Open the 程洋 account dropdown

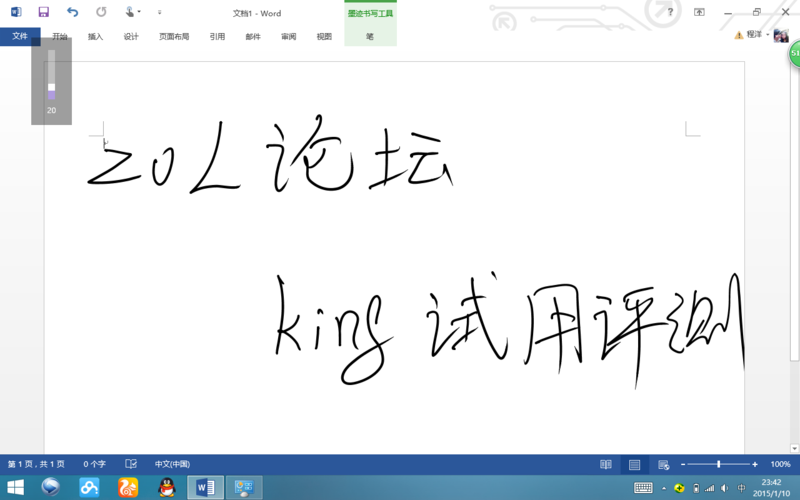point(758,34)
